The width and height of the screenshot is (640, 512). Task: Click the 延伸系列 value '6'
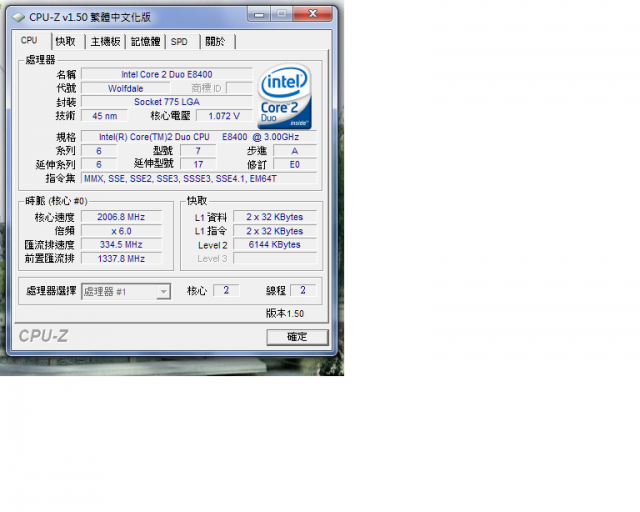(x=99, y=164)
